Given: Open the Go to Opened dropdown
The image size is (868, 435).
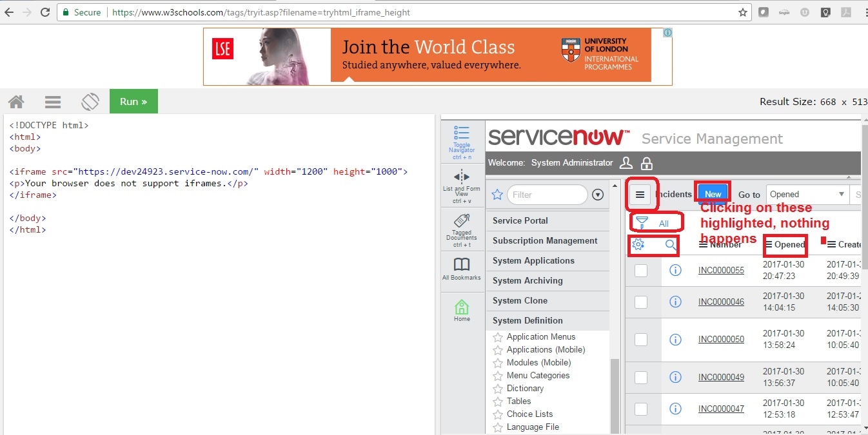Looking at the screenshot, I should pyautogui.click(x=807, y=194).
